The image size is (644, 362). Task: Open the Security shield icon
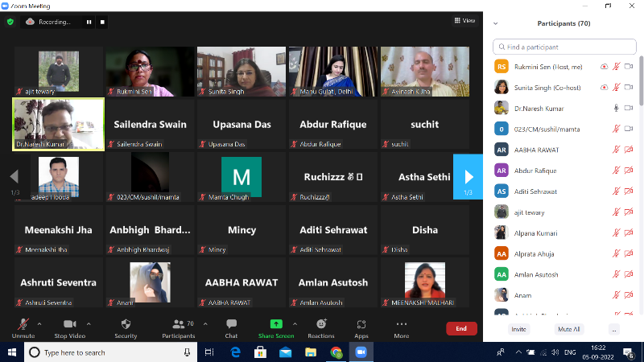tap(126, 324)
